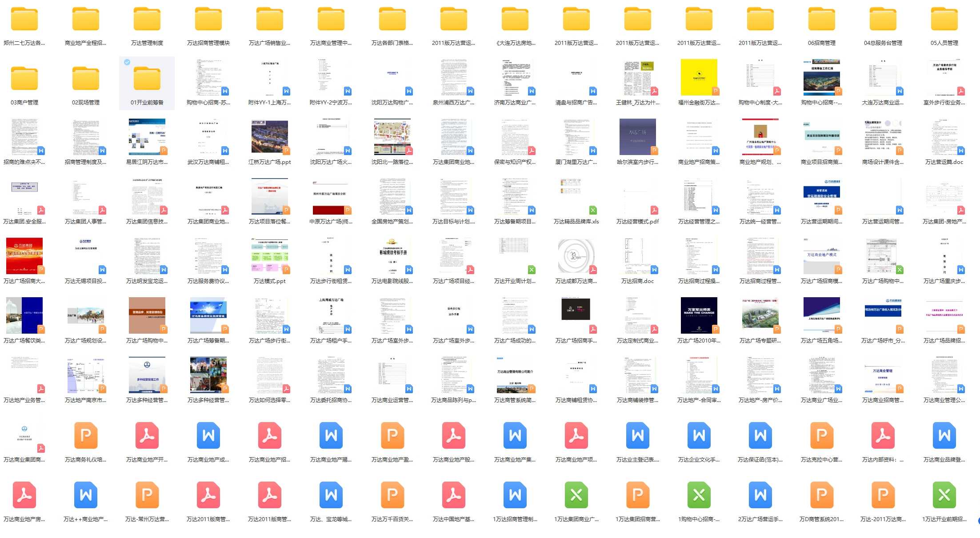Uncheck the selection checkbox on 01开业前筹备 folder
980x538 pixels.
tap(127, 62)
